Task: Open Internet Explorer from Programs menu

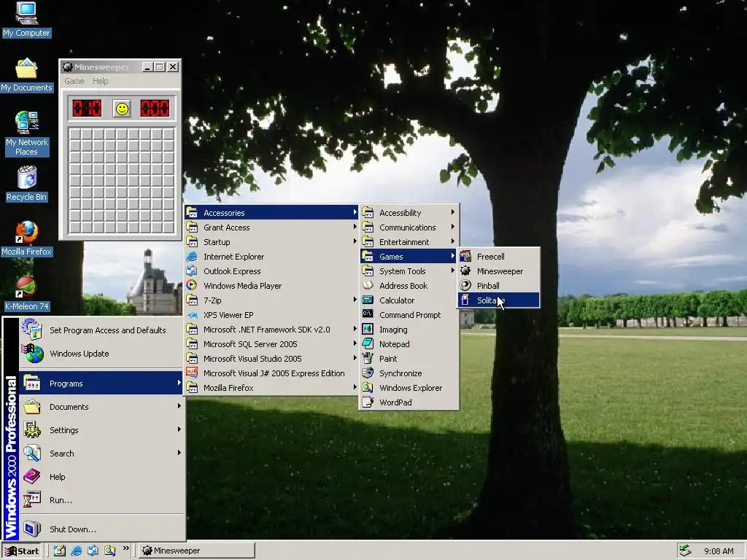Action: [x=271, y=257]
